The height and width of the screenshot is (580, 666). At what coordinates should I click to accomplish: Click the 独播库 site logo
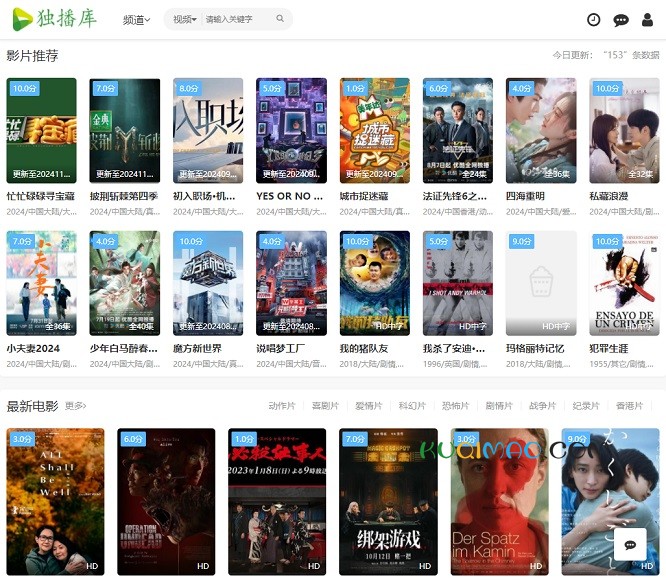pos(54,19)
